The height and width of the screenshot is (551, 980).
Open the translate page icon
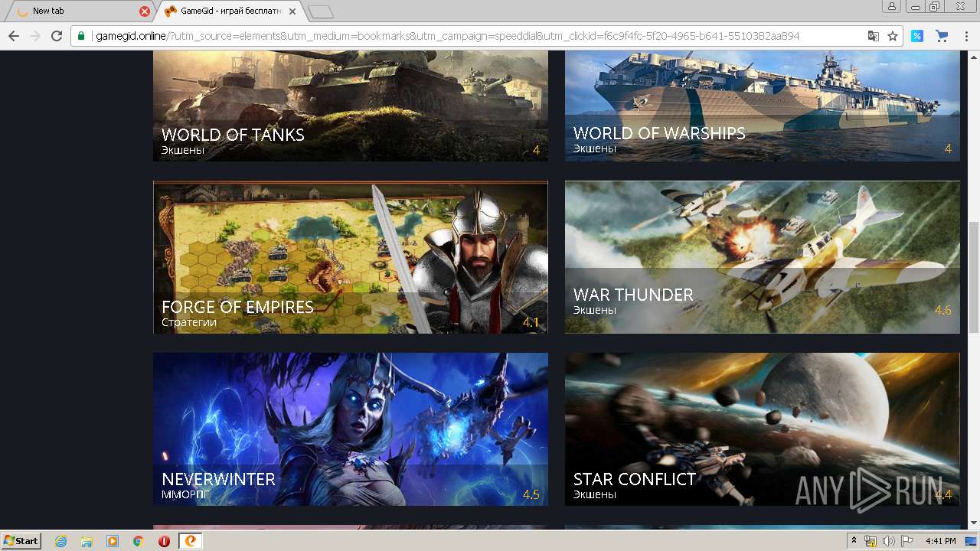pos(874,36)
